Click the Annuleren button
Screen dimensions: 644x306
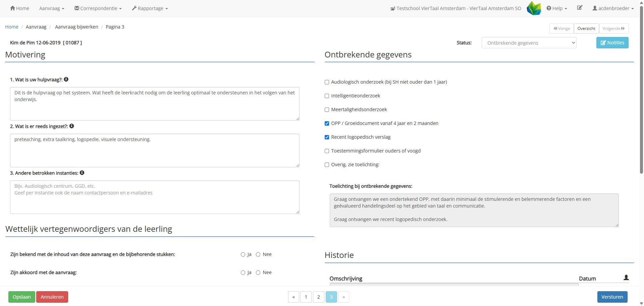[x=52, y=297]
